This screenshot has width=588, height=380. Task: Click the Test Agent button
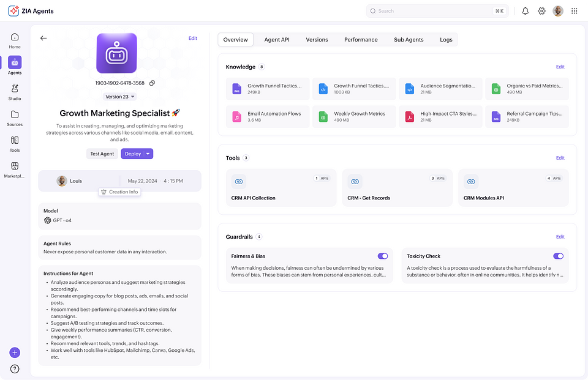pos(102,154)
